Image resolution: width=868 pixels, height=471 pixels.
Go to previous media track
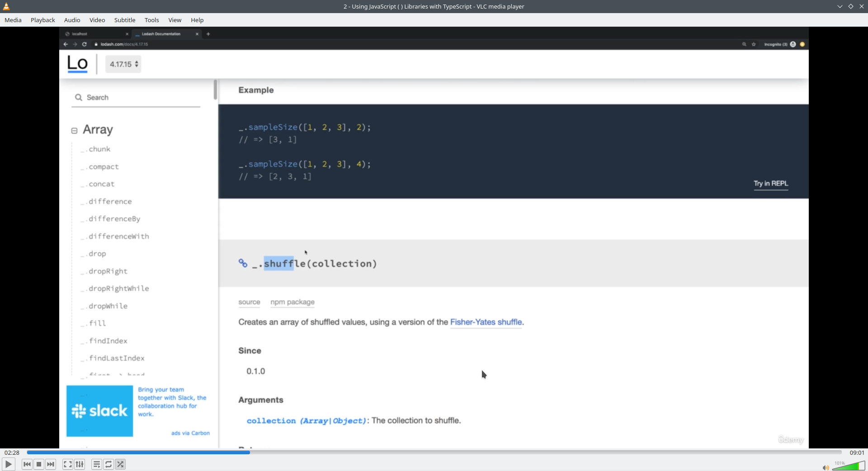coord(27,464)
